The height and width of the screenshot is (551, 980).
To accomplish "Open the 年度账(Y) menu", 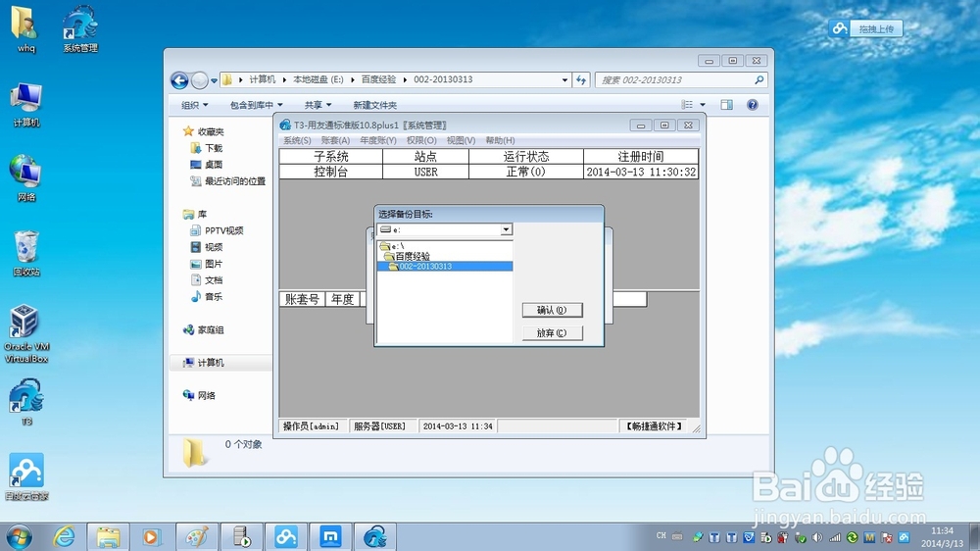I will pyautogui.click(x=377, y=141).
